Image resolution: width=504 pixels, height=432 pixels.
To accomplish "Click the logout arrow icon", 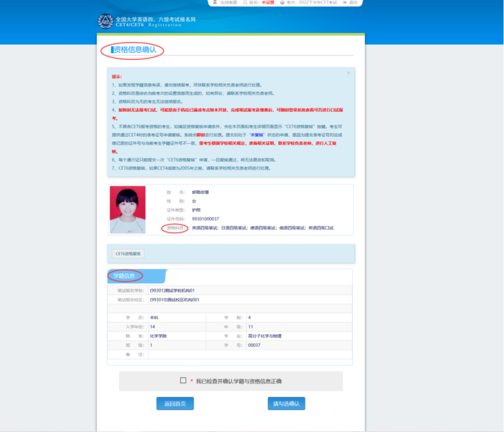I will point(344,3).
